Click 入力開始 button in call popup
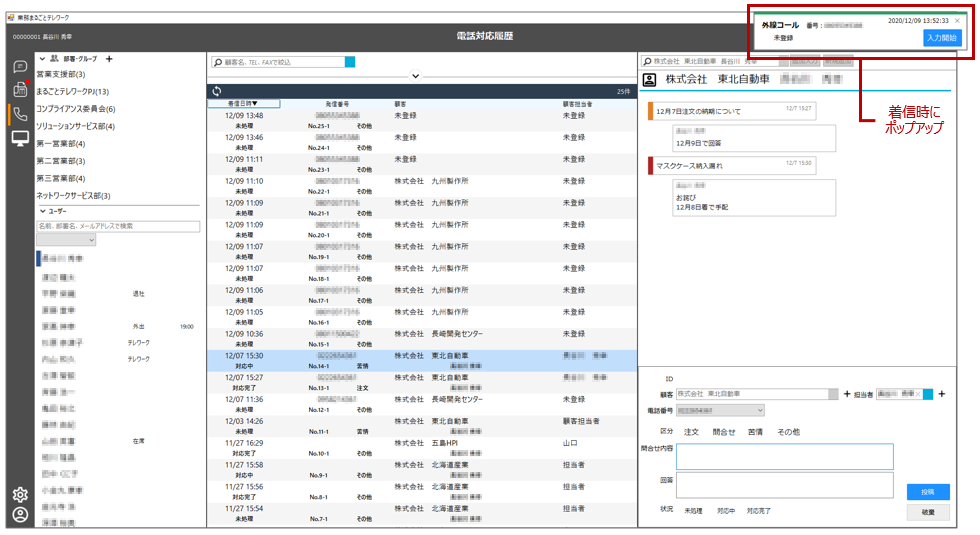Screen dimensions: 980x535 [941, 38]
